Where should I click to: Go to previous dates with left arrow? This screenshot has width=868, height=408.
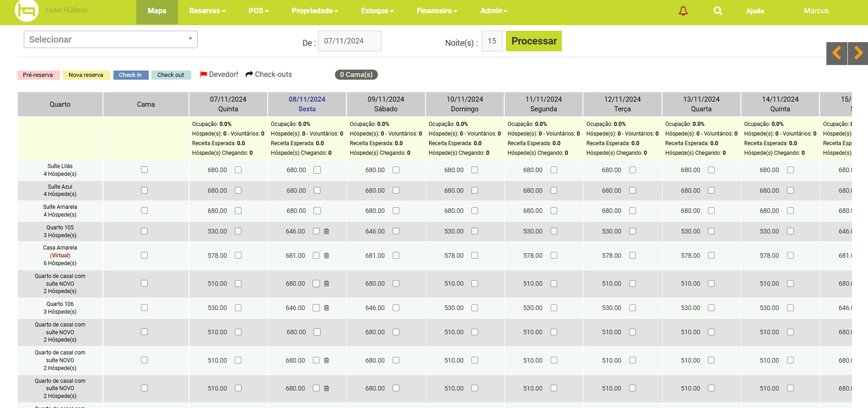tap(836, 53)
